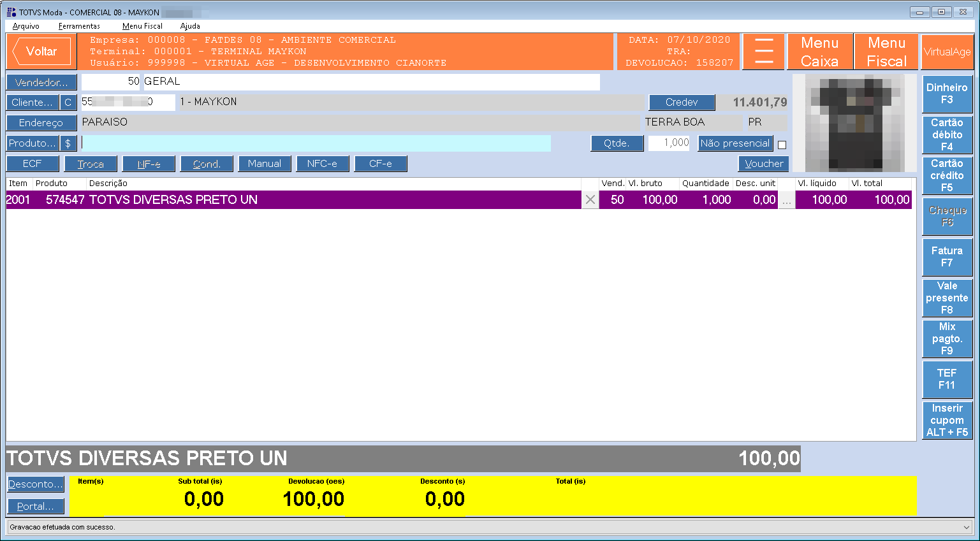Click the client code input field

[x=128, y=102]
